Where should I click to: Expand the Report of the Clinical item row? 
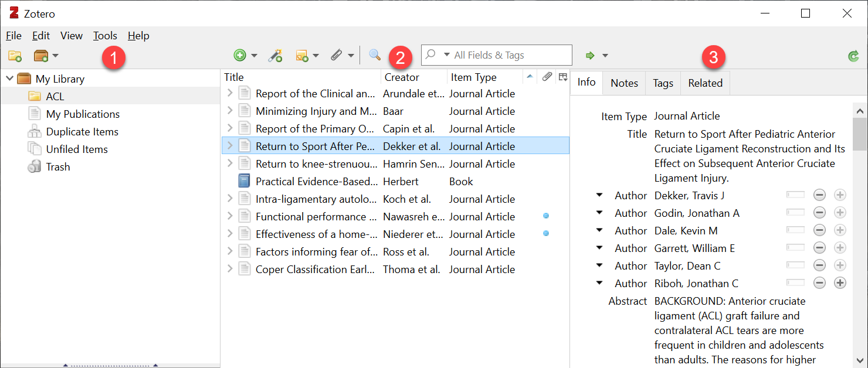[230, 94]
